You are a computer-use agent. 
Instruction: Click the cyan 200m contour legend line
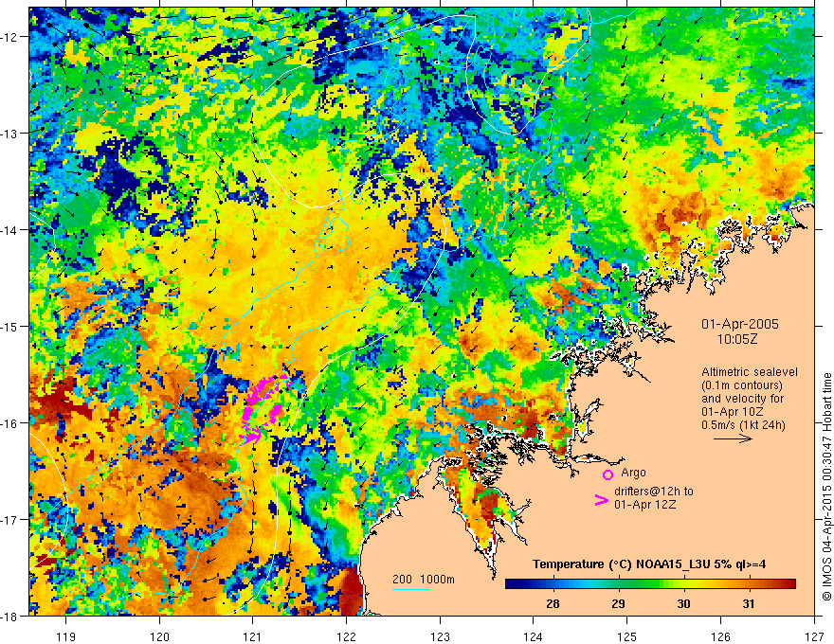click(x=411, y=589)
